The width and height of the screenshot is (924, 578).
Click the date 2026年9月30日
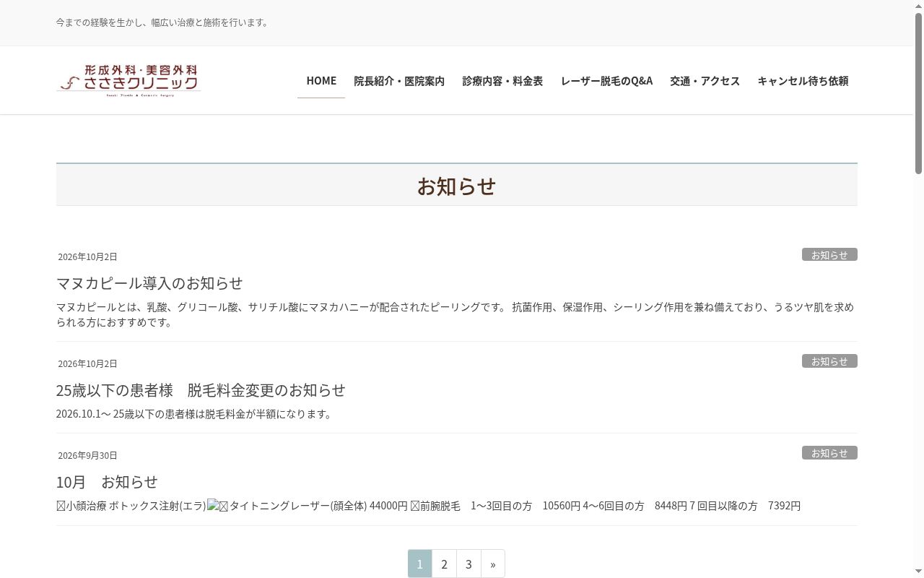87,455
